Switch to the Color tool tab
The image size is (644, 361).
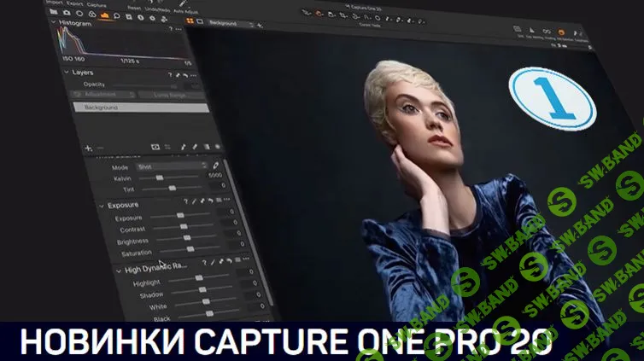point(92,15)
